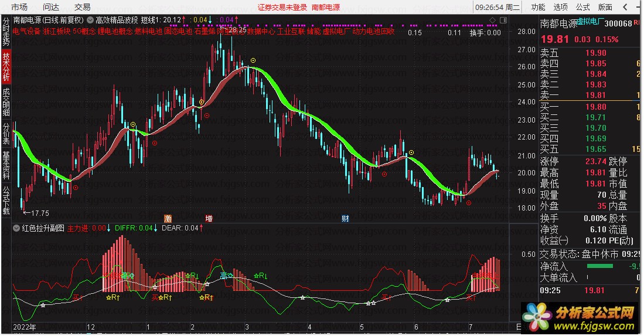Switch to the 分价表 side tab

[6, 133]
